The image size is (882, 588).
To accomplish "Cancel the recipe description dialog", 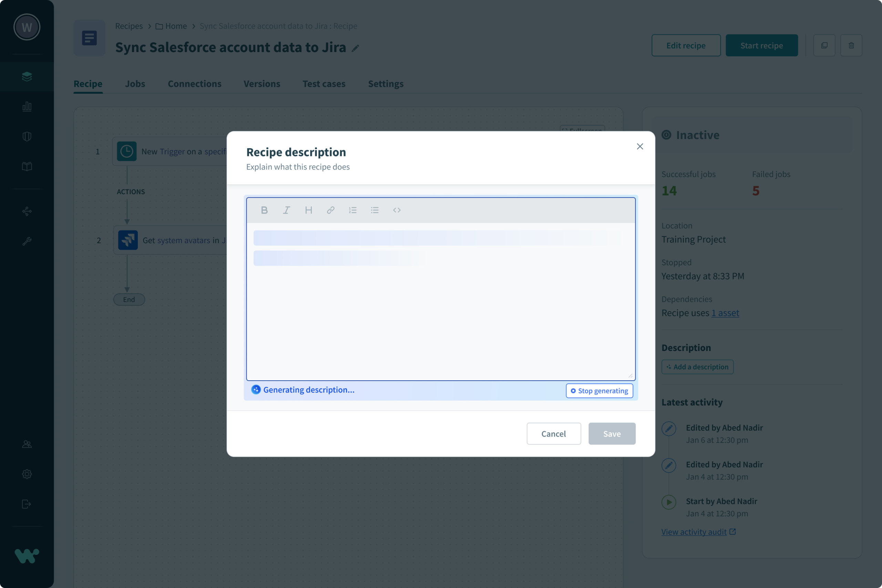I will click(554, 433).
